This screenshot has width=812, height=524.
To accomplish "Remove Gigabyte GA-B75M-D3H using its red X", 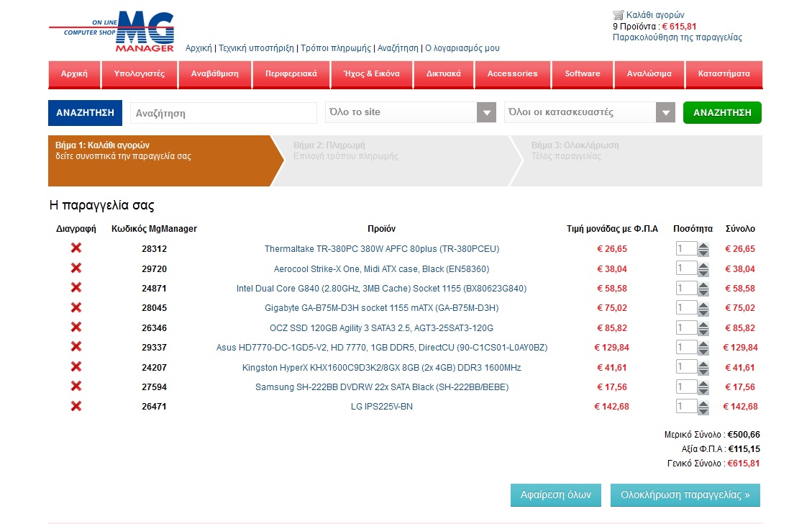I will (76, 307).
